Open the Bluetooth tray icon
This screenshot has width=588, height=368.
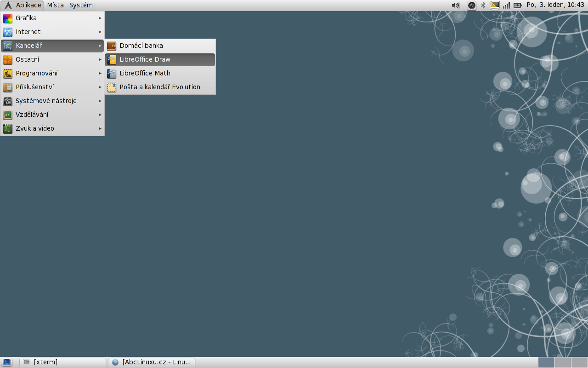tap(483, 6)
